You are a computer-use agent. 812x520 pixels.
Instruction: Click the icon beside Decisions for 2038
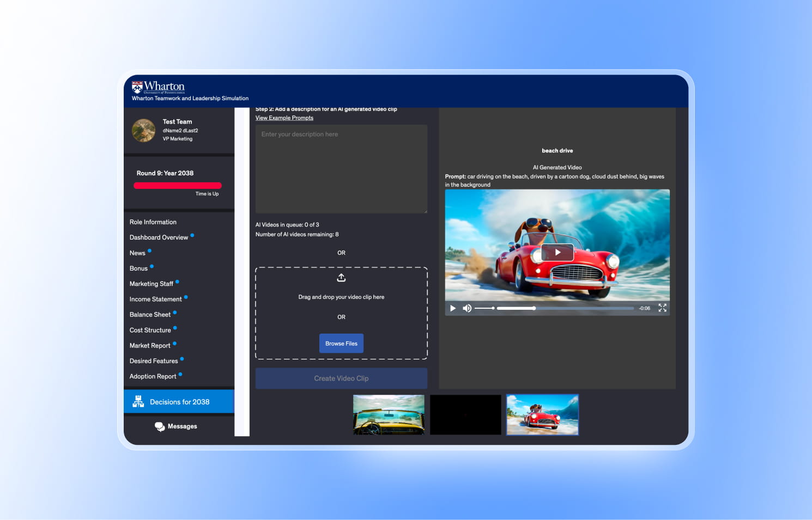click(138, 401)
